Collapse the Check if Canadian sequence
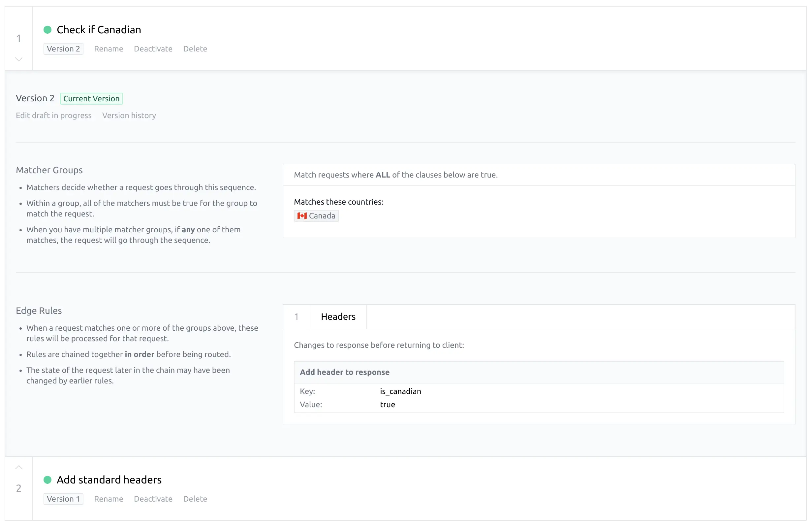This screenshot has width=812, height=527. (x=19, y=59)
